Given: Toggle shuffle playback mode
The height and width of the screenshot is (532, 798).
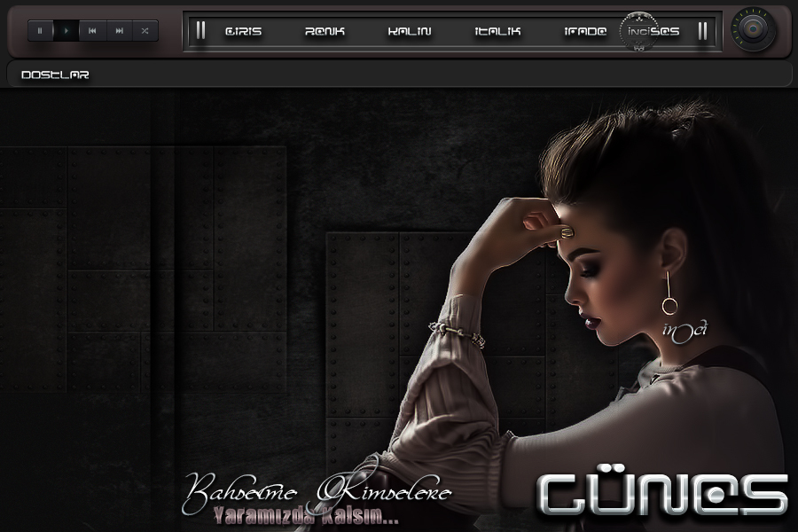Looking at the screenshot, I should coord(145,31).
